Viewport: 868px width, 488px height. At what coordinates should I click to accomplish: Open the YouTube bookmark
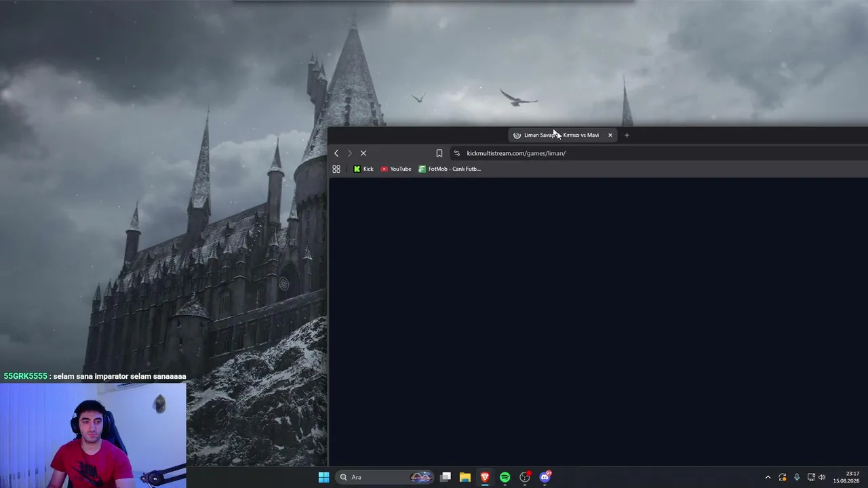click(x=397, y=169)
